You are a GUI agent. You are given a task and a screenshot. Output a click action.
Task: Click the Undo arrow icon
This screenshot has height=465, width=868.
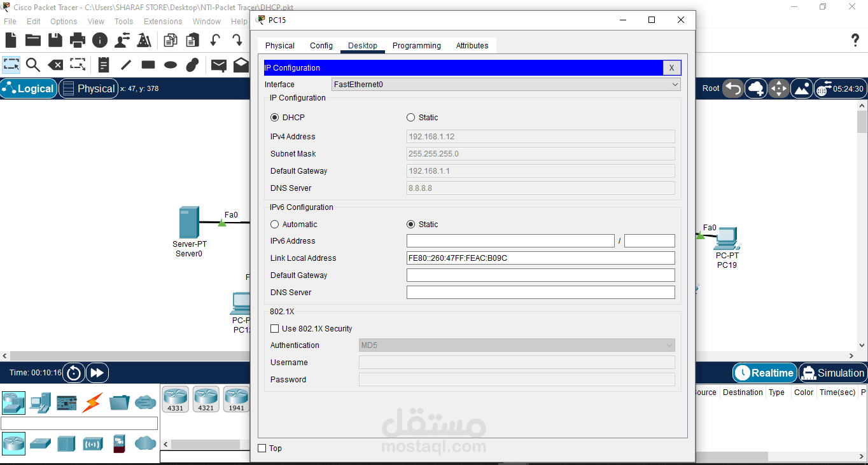click(215, 41)
